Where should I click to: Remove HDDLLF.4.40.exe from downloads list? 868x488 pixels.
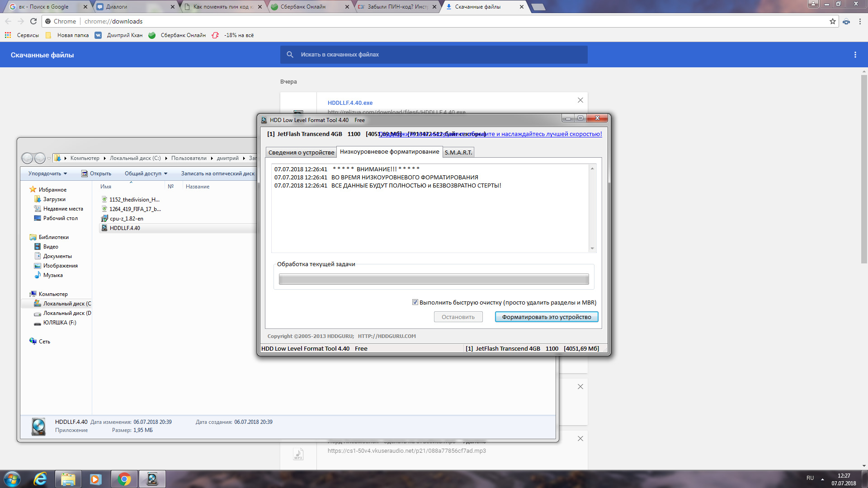click(580, 100)
